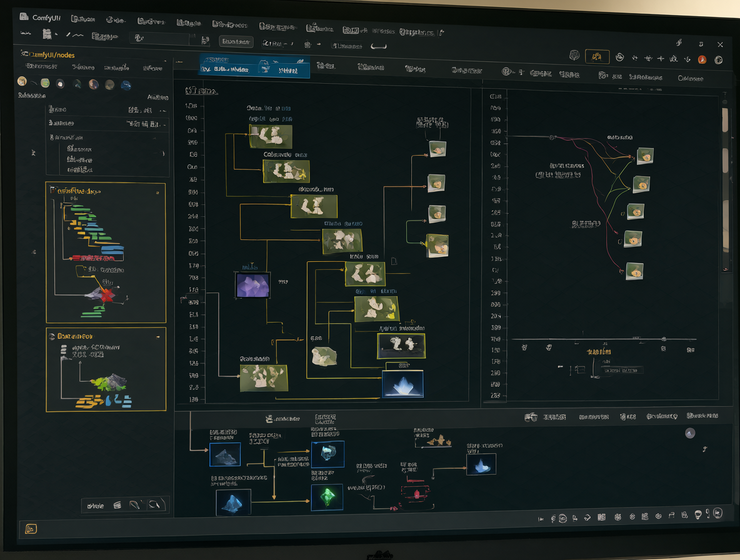Click the plus icon in the top-right toolbar
Screen dimensions: 740x560
[661, 59]
